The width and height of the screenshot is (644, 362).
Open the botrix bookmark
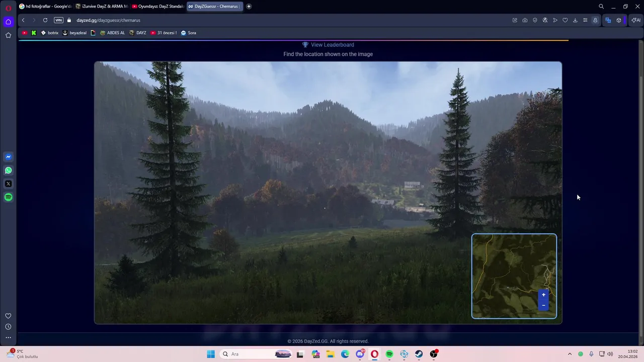(50, 33)
